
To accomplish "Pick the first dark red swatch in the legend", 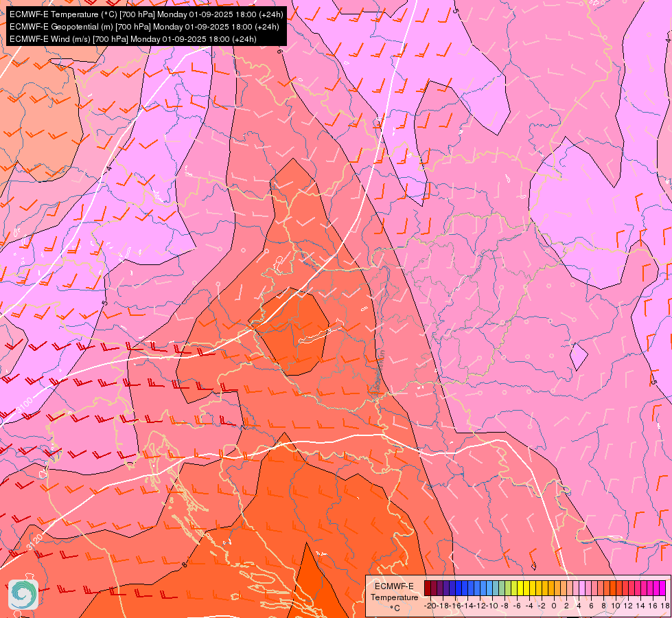I will pyautogui.click(x=427, y=588).
